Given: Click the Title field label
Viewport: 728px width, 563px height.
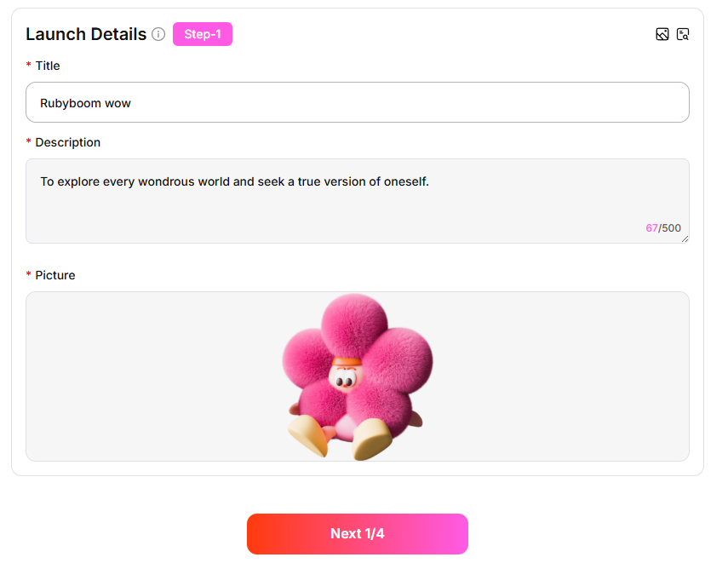Looking at the screenshot, I should tap(48, 66).
